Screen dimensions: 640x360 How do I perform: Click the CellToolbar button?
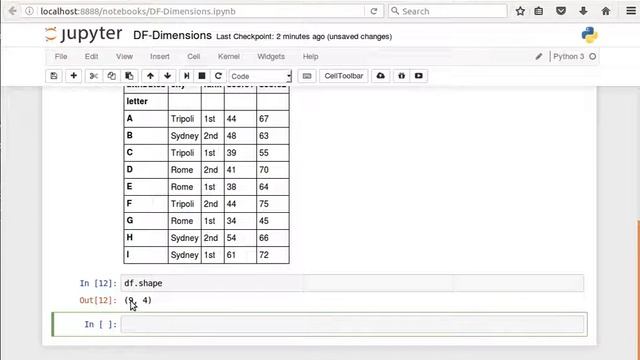[x=344, y=76]
